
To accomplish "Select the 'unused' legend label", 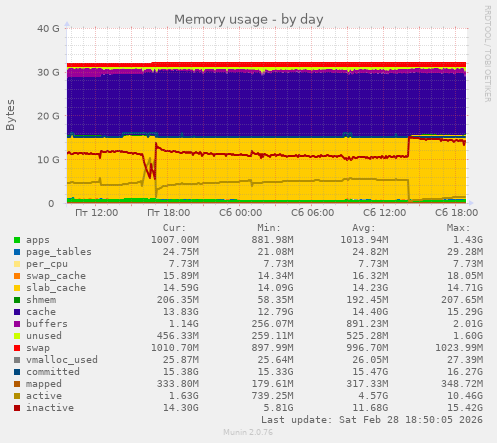I will (44, 336).
